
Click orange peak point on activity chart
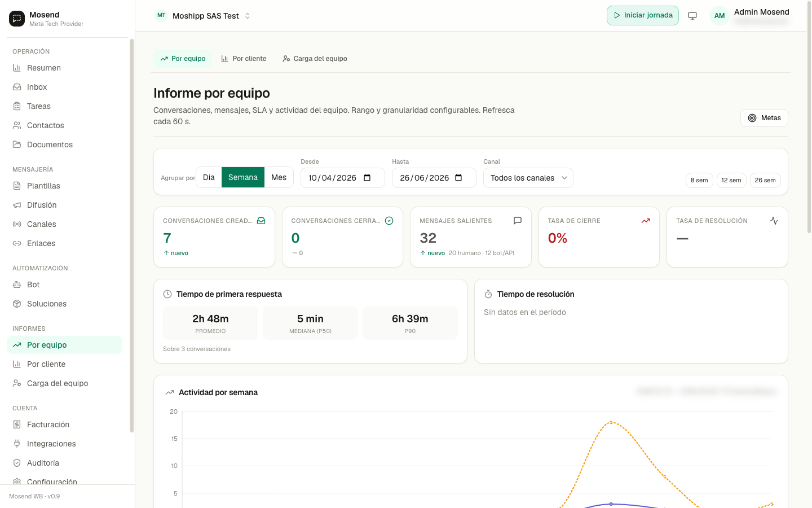(x=611, y=422)
